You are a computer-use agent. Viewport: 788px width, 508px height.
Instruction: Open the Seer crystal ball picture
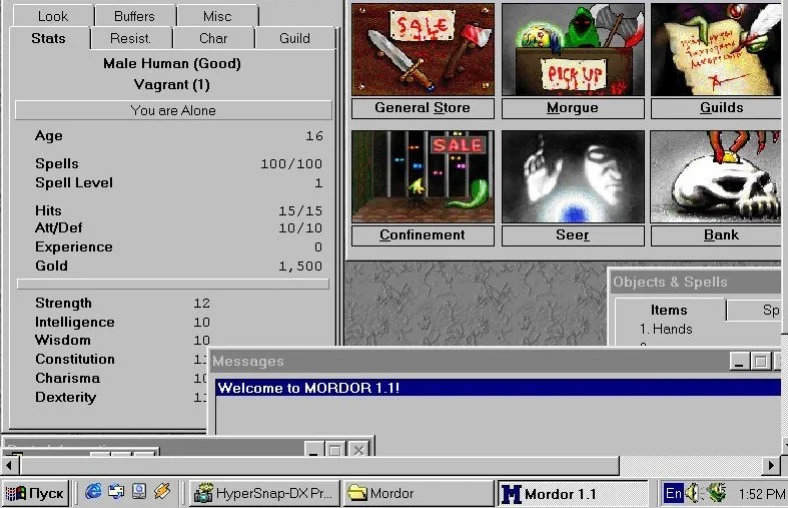pos(573,176)
